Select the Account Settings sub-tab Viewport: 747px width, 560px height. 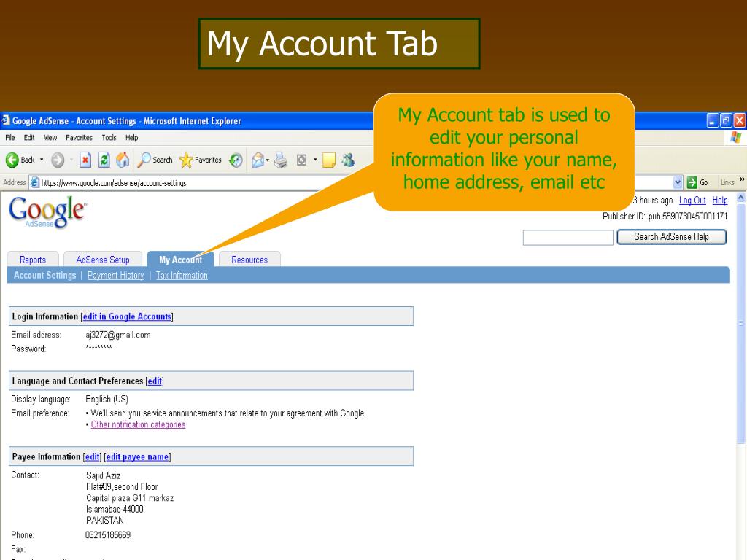click(44, 275)
